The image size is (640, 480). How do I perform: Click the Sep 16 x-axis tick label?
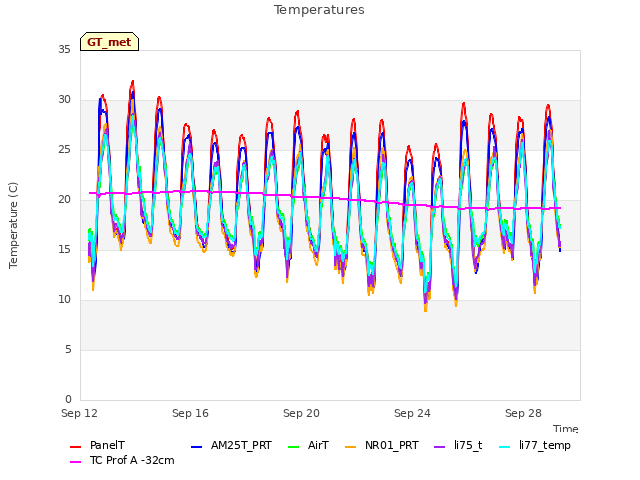(x=191, y=413)
